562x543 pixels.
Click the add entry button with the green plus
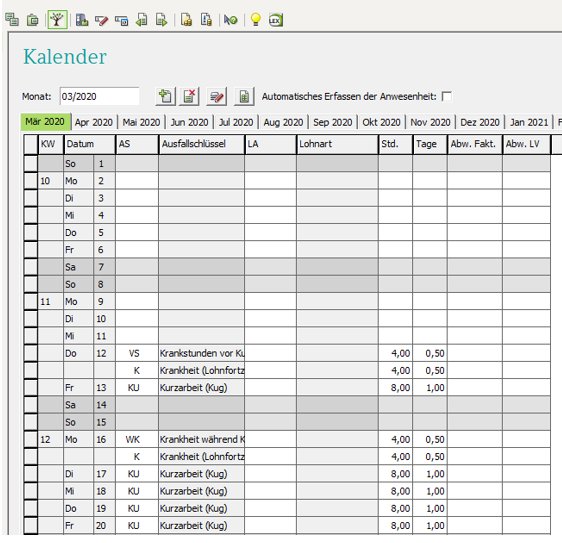165,96
